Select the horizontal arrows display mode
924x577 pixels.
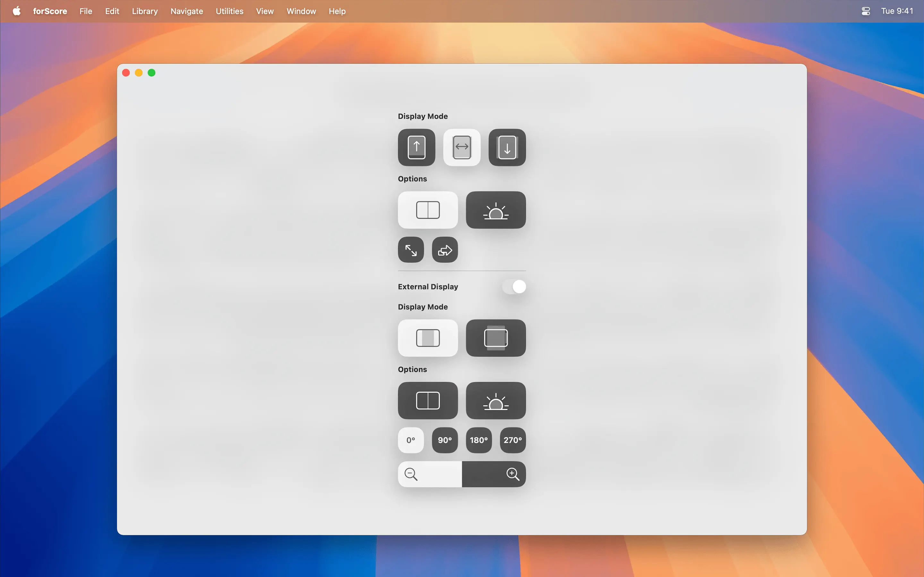tap(462, 147)
